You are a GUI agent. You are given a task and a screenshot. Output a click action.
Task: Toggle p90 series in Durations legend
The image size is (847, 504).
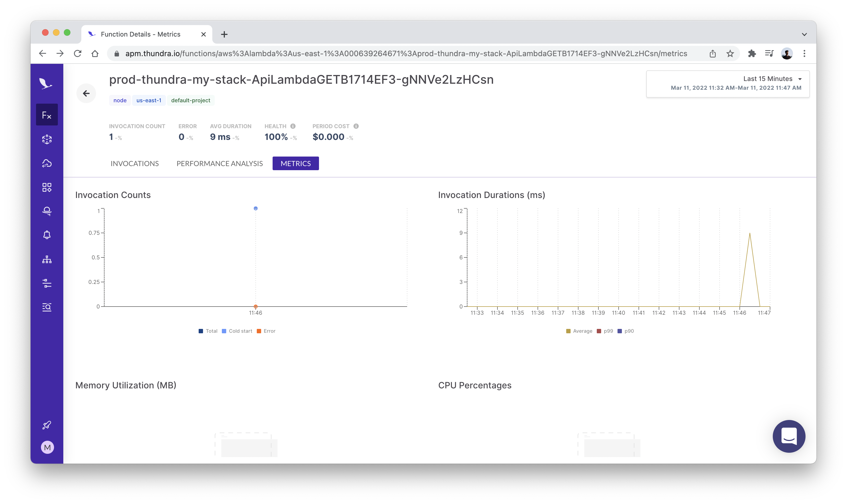[625, 331]
